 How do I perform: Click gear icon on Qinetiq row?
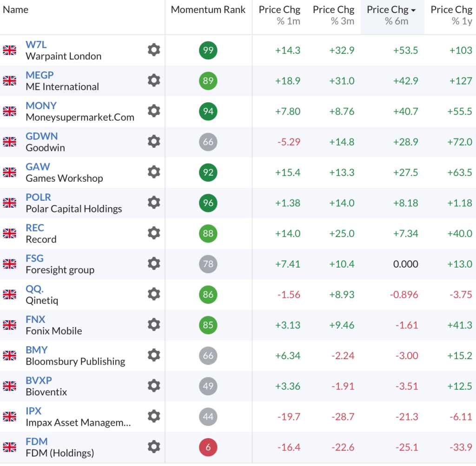click(154, 294)
